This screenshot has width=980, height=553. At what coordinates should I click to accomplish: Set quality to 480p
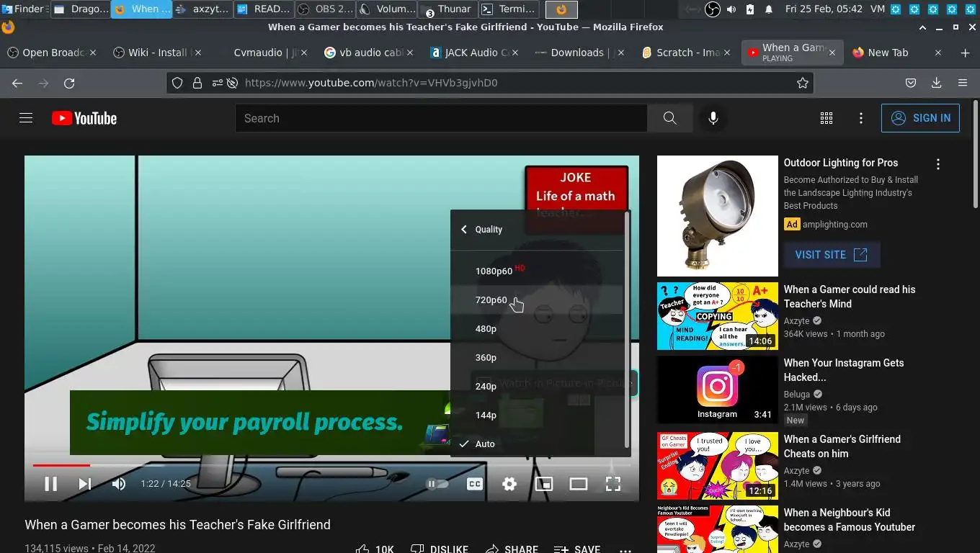(537, 328)
